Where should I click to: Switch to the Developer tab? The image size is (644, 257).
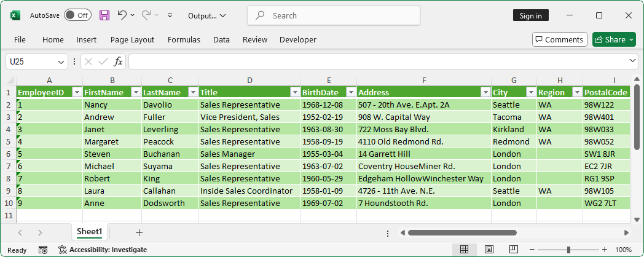coord(298,39)
